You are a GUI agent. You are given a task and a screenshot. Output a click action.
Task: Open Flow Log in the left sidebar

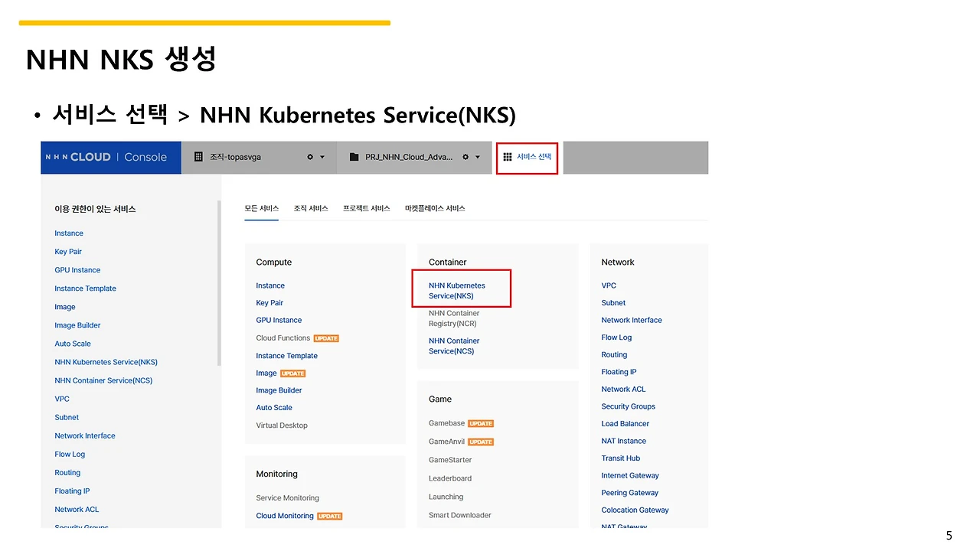70,454
